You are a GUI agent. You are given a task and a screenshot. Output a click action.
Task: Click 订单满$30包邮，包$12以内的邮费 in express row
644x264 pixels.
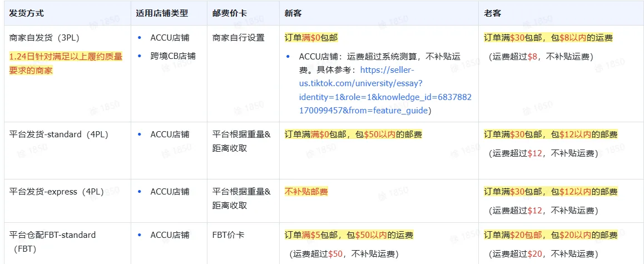551,192
